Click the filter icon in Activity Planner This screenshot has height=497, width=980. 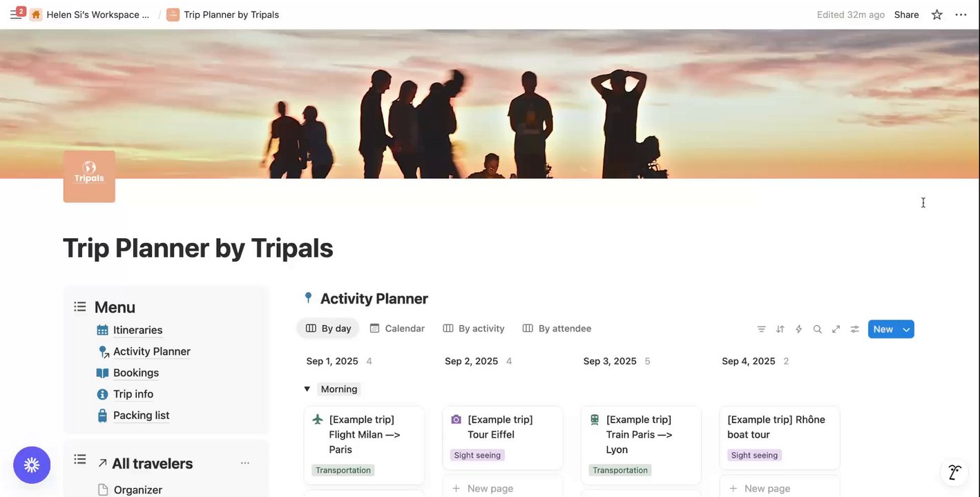point(761,329)
